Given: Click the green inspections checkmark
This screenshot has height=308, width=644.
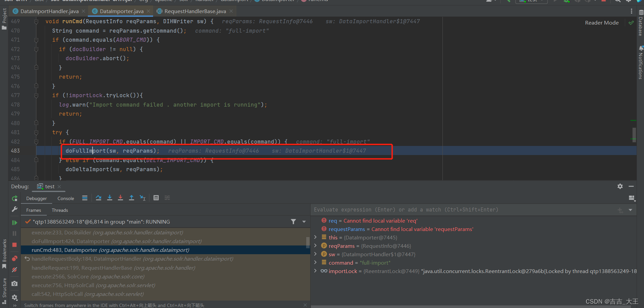Looking at the screenshot, I should coord(631,23).
